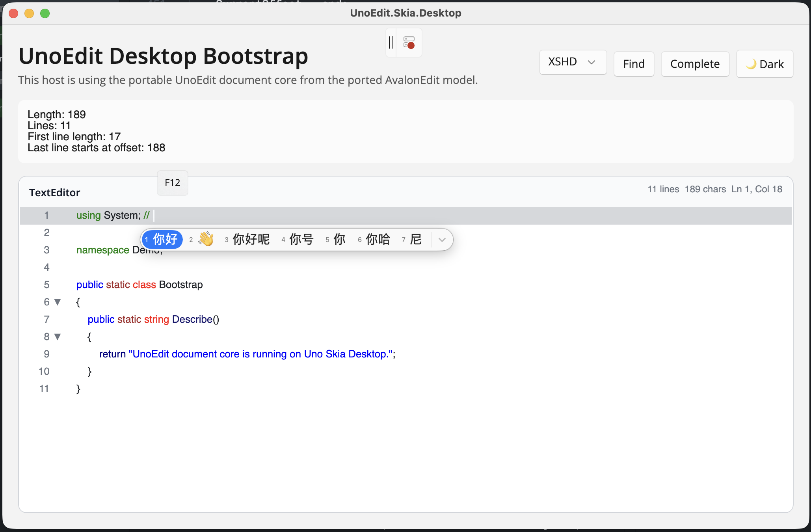The height and width of the screenshot is (532, 811).
Task: Click the 'First line length: 17' text
Action: 74,137
